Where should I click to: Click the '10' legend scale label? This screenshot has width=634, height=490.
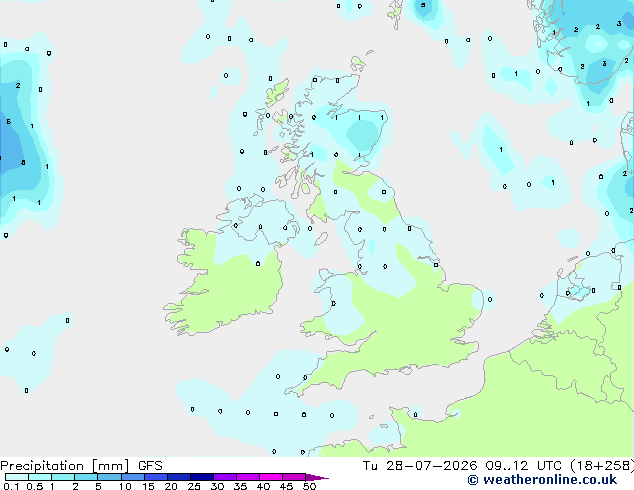[x=125, y=486]
